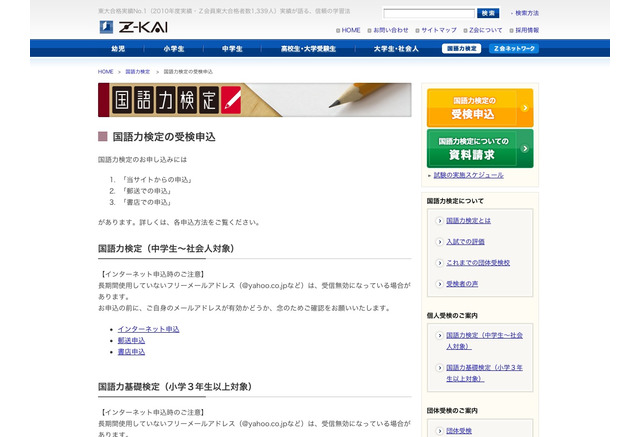
Task: Click the arrow icon beside 受検者の声
Action: click(440, 284)
